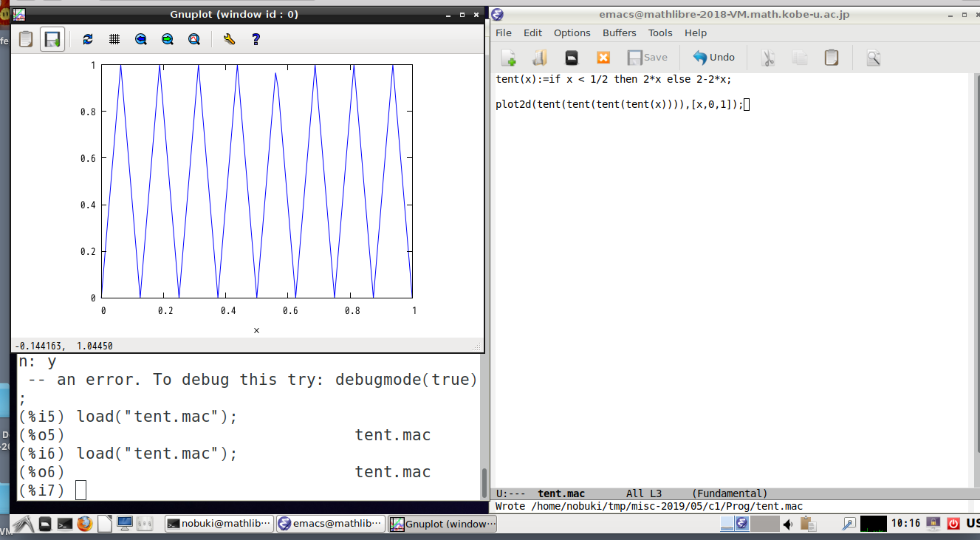Click the blank document launcher in taskbar
The width and height of the screenshot is (980, 540).
click(x=105, y=524)
